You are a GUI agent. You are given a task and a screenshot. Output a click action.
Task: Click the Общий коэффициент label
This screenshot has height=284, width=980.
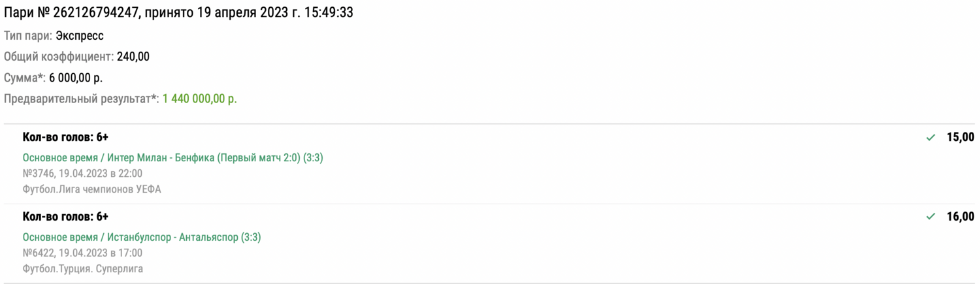(58, 57)
